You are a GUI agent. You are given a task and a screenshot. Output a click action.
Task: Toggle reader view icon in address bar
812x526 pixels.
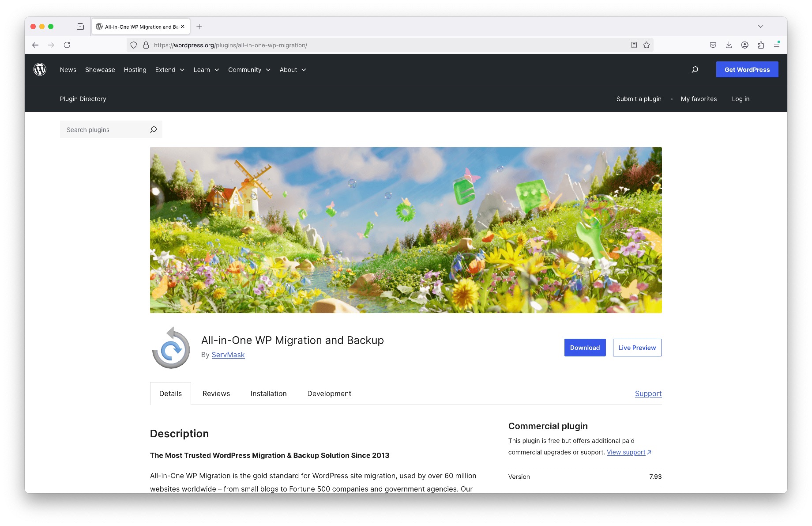click(x=634, y=45)
